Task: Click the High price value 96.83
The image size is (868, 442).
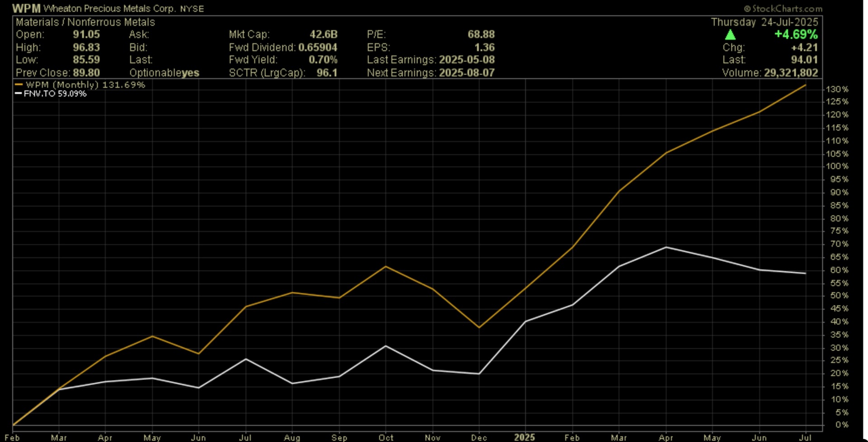Action: pos(86,48)
